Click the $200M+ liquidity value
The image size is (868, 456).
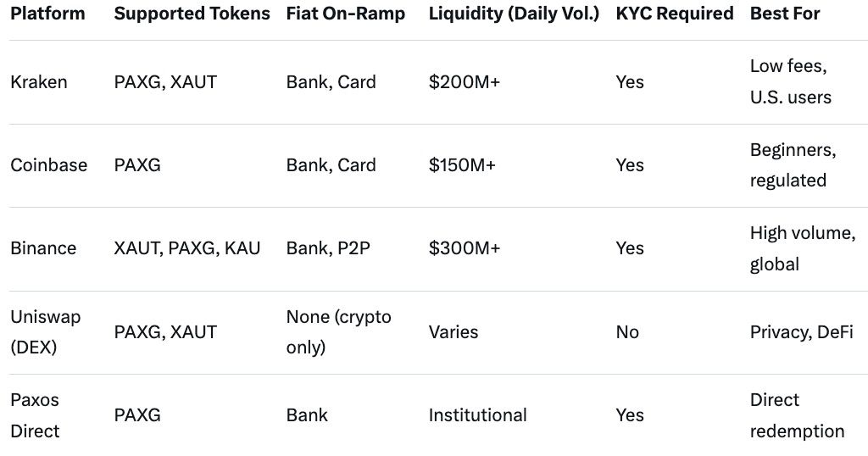[465, 82]
